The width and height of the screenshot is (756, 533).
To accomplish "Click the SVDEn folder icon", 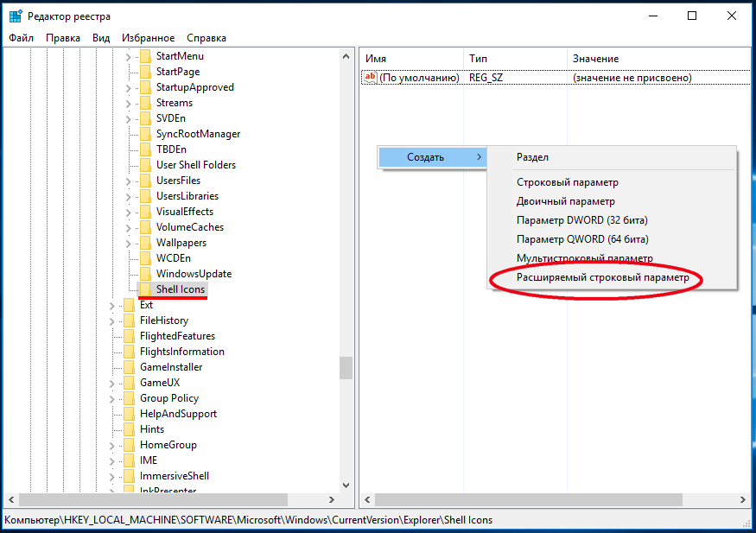I will pyautogui.click(x=146, y=118).
